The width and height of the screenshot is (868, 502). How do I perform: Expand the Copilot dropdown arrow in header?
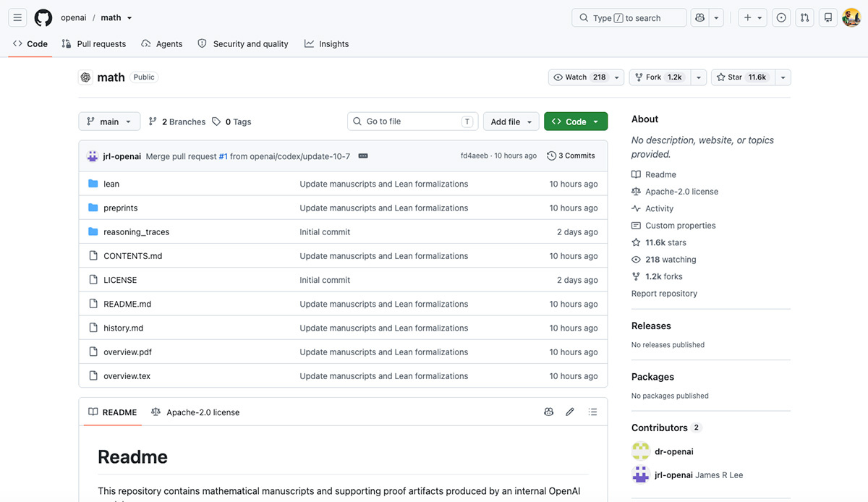click(x=716, y=18)
